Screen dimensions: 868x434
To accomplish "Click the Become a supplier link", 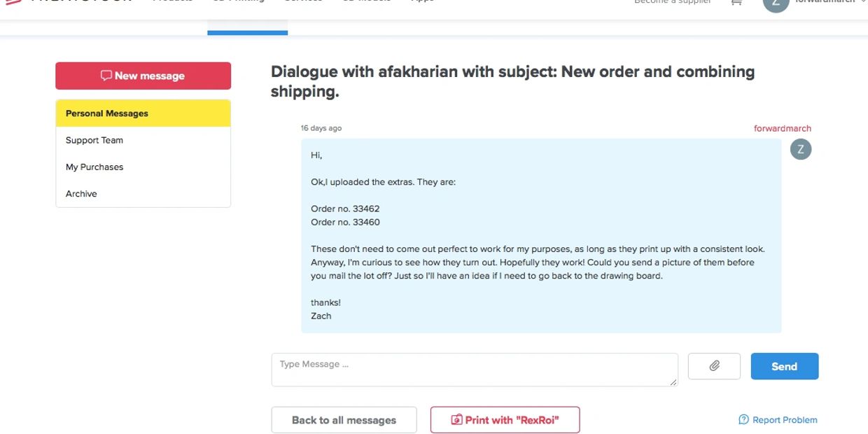I will [672, 2].
